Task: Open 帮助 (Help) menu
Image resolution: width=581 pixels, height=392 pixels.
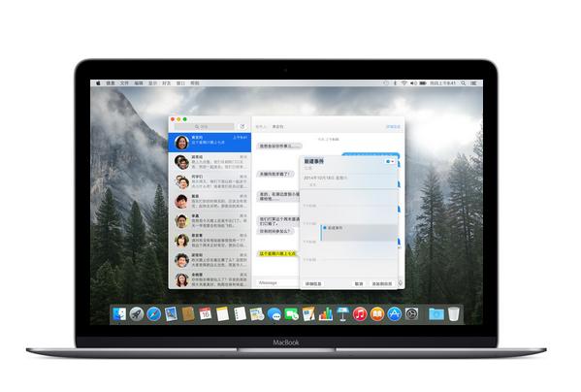Action: click(195, 83)
